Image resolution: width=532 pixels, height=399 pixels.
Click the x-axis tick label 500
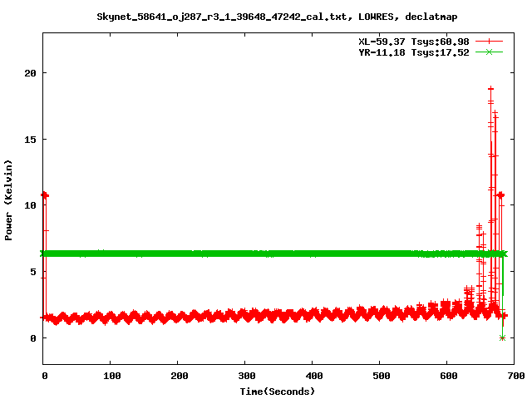(x=381, y=376)
